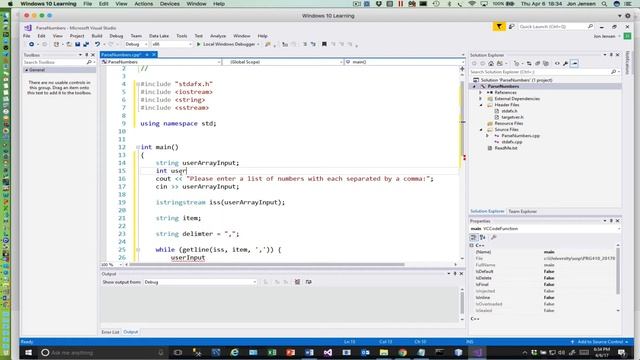Screen dimensions: 640x360
Task: Select the Solution Explorer bottom tab
Action: (487, 211)
